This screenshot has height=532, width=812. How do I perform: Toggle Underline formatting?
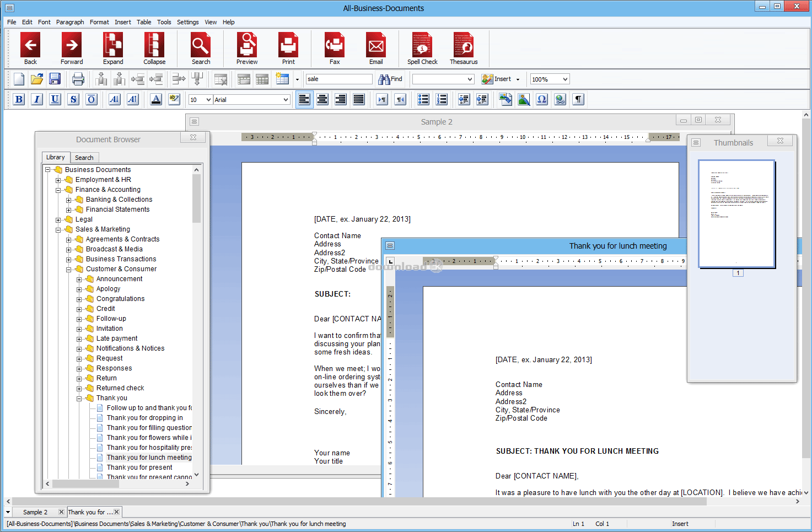55,99
